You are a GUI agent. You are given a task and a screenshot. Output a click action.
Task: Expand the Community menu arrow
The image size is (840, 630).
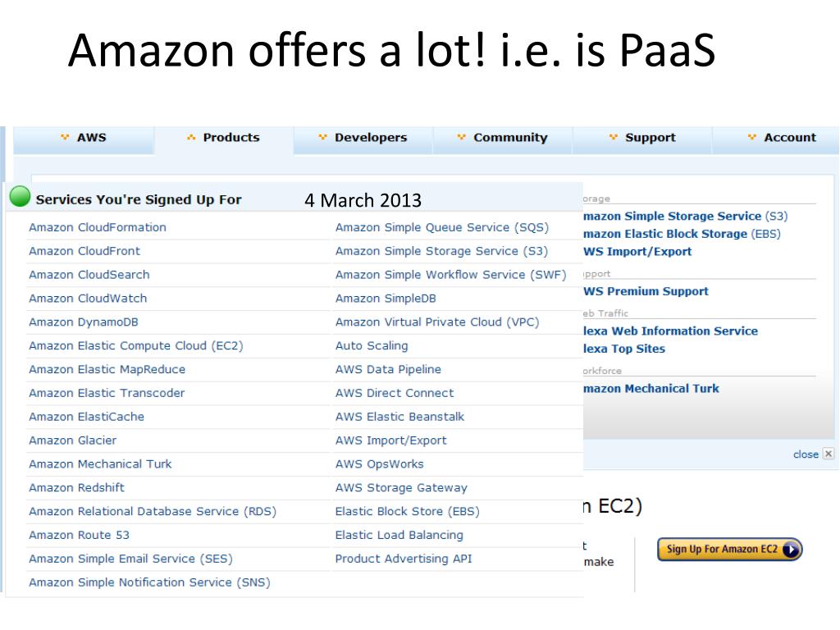(461, 137)
